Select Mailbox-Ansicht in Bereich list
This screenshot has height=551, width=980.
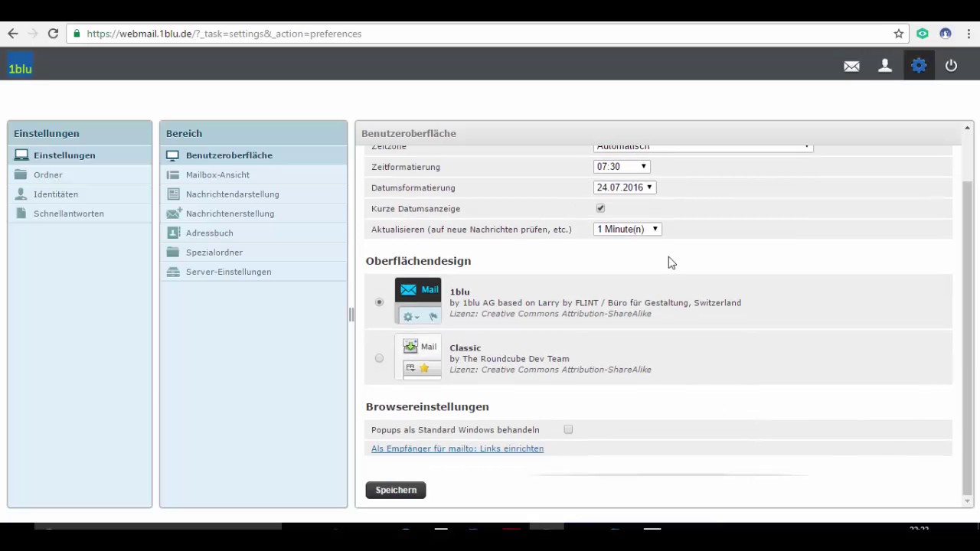253,174
